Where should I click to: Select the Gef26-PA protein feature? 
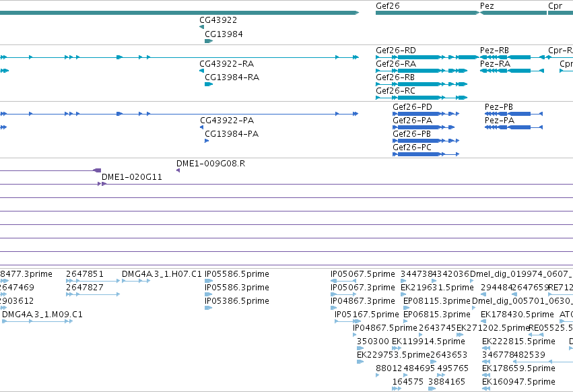pos(424,127)
